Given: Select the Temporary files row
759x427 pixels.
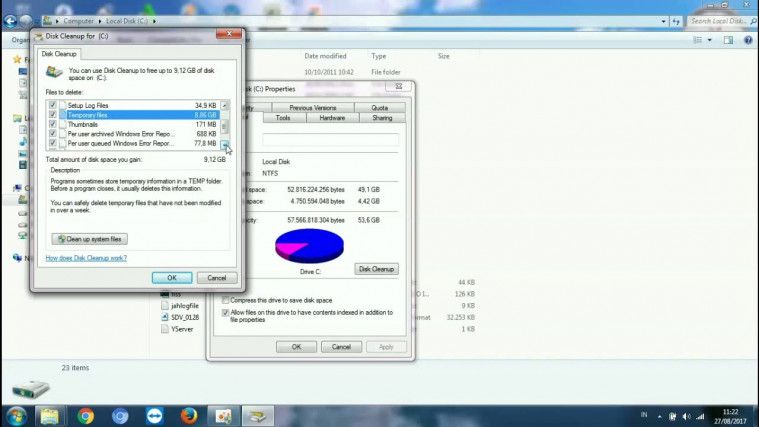Looking at the screenshot, I should pyautogui.click(x=139, y=115).
